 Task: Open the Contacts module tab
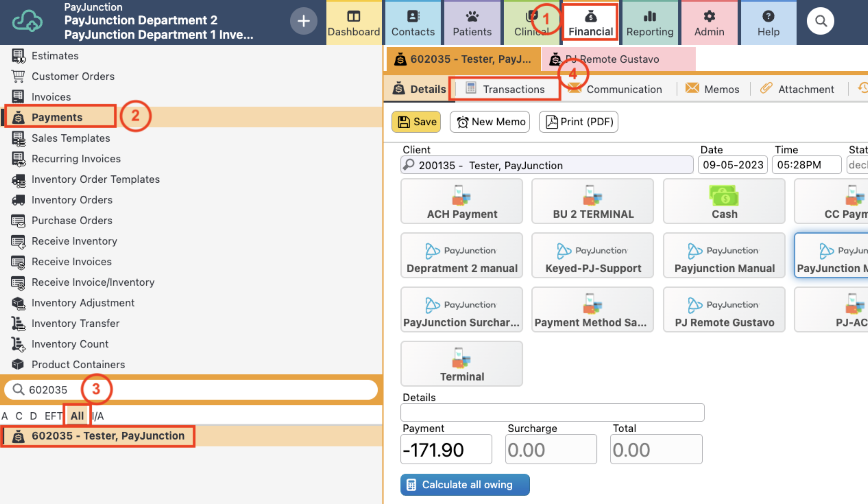(x=413, y=23)
